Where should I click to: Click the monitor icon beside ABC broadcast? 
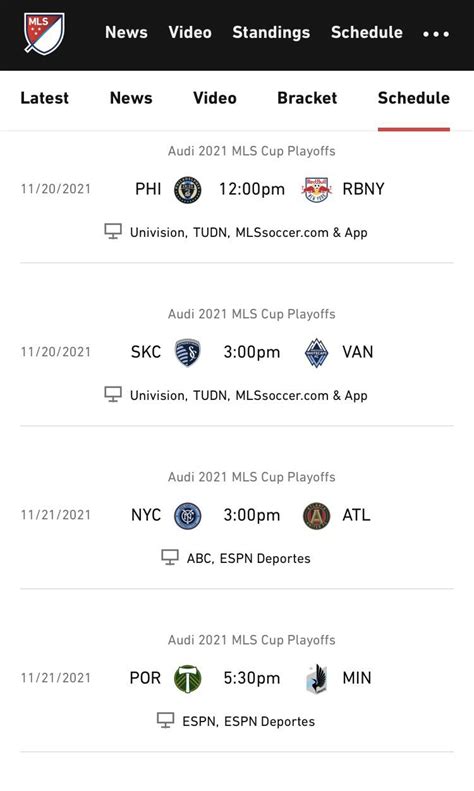coord(170,557)
